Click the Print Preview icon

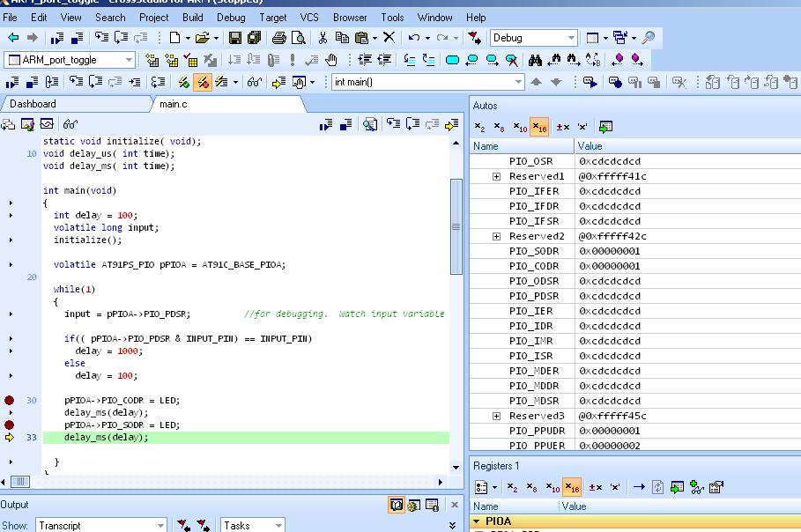(299, 38)
